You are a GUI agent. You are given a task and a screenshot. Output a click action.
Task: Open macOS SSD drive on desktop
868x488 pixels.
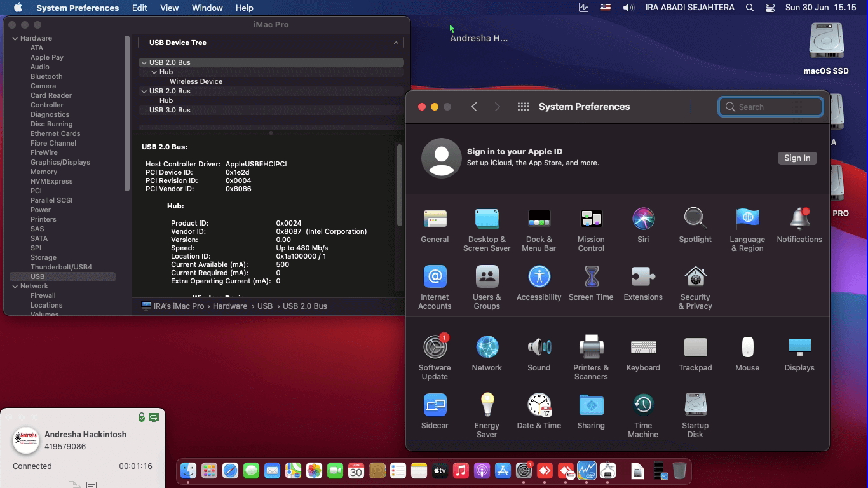coord(826,48)
